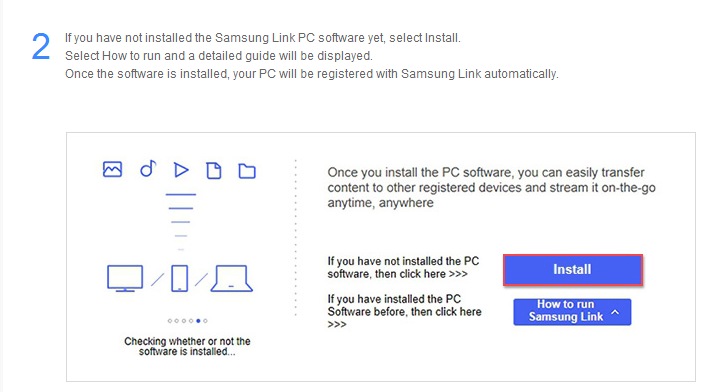The image size is (702, 392).
Task: Select the TV monitor device icon
Action: coord(125,278)
